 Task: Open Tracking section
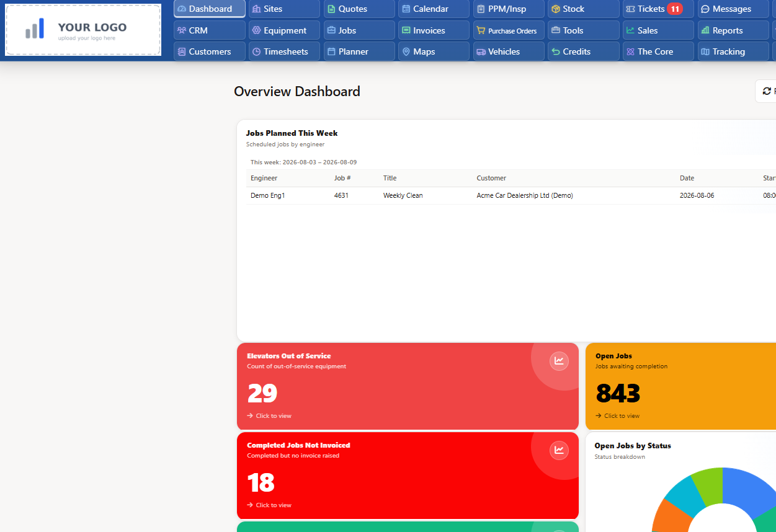[733, 51]
